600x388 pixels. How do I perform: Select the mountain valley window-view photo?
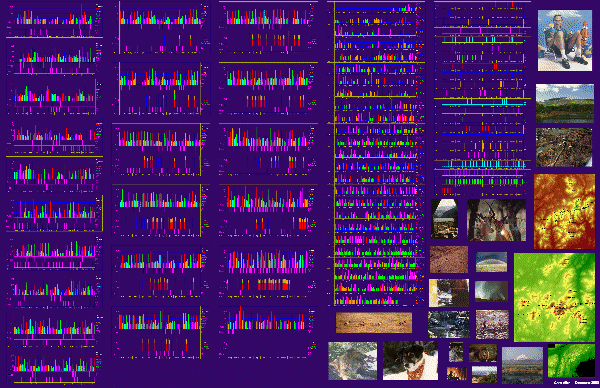point(444,219)
